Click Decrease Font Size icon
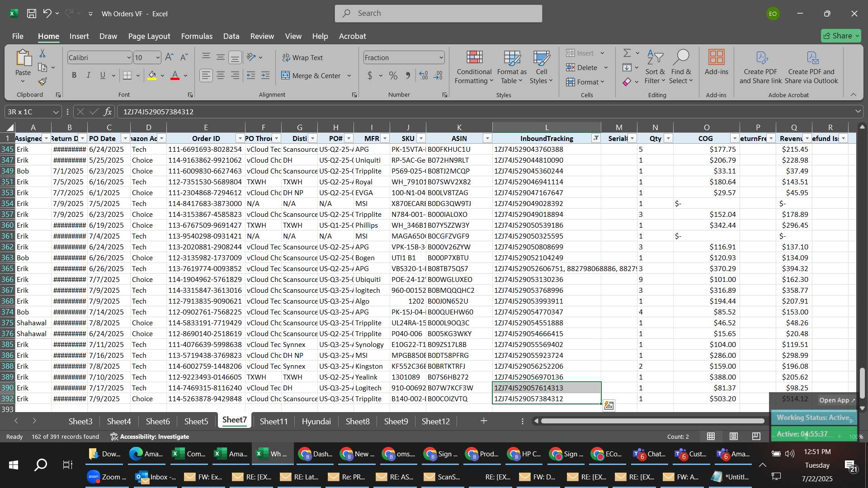The image size is (868, 488). 184,57
